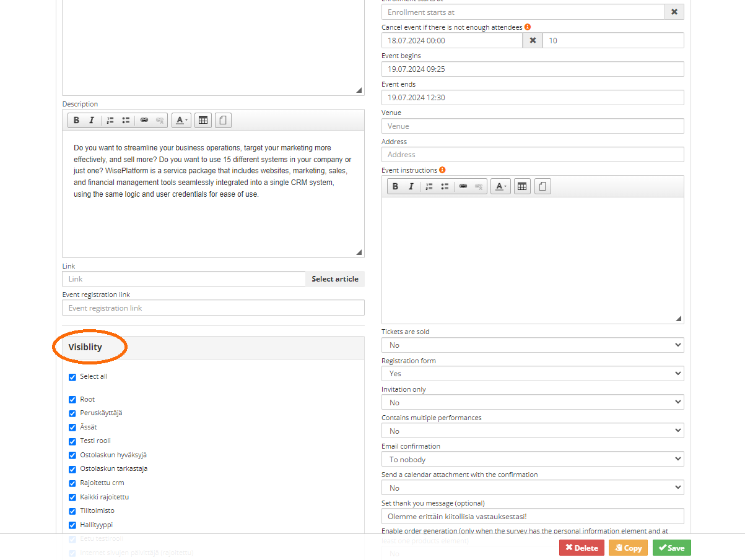The width and height of the screenshot is (745, 560).
Task: Click the cancel date field 18.07.2024 00:00
Action: tap(452, 40)
